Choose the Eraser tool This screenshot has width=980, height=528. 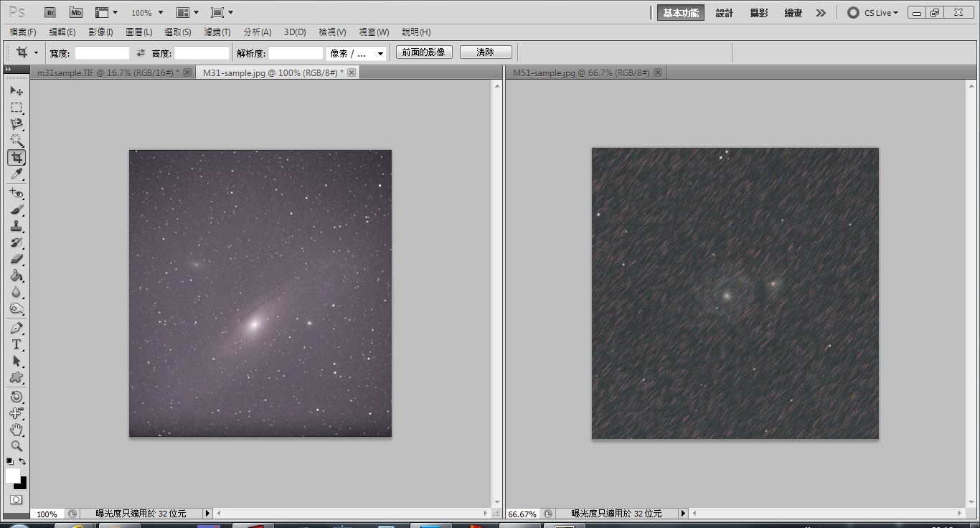click(17, 259)
